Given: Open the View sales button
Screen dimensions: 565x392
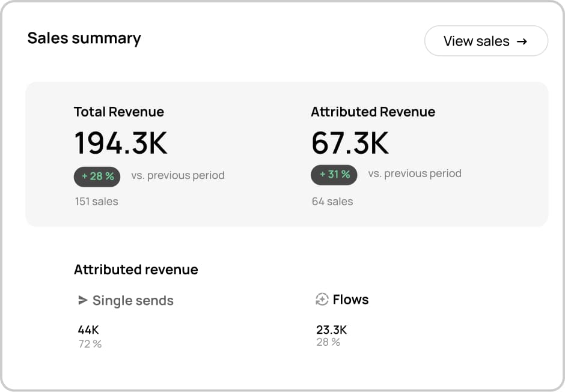Looking at the screenshot, I should [486, 41].
